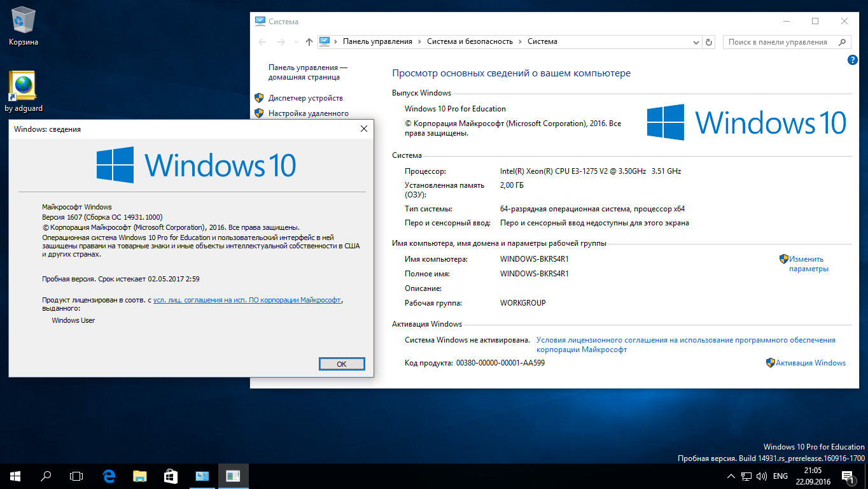This screenshot has width=868, height=489.
Task: Open the Настройка удаленного доступа link
Action: pyautogui.click(x=308, y=113)
